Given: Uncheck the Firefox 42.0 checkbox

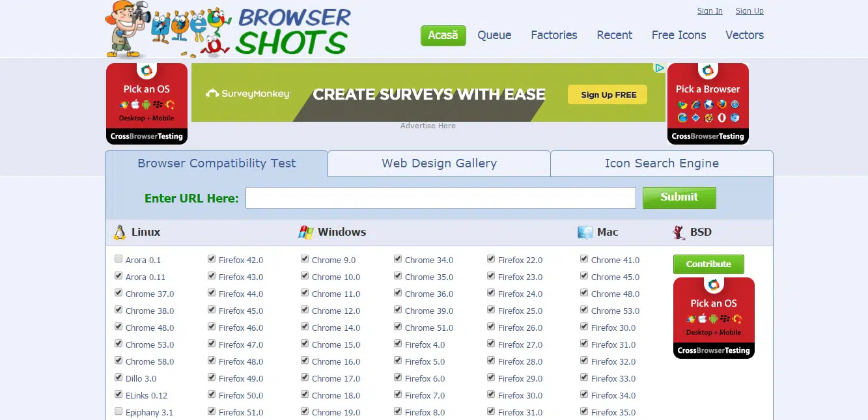Looking at the screenshot, I should (212, 259).
